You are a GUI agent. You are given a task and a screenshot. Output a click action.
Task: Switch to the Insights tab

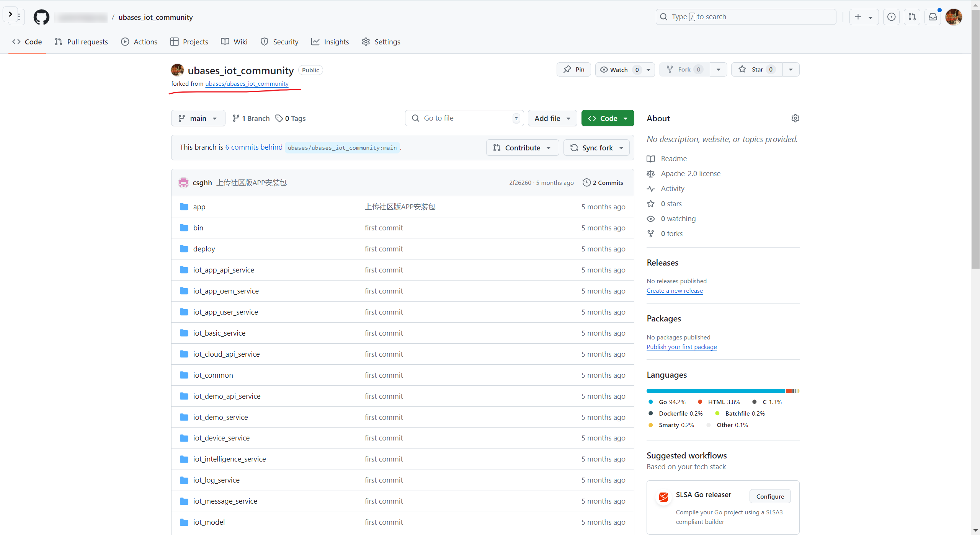[330, 42]
